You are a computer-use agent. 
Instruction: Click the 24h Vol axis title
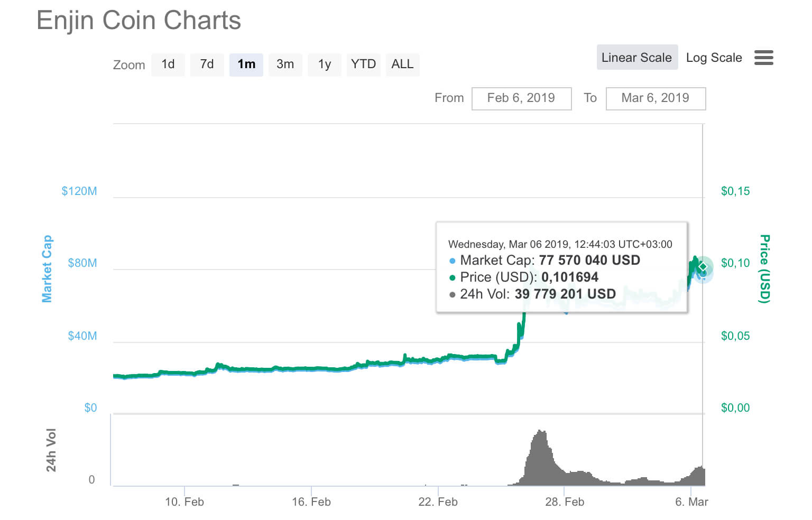51,450
